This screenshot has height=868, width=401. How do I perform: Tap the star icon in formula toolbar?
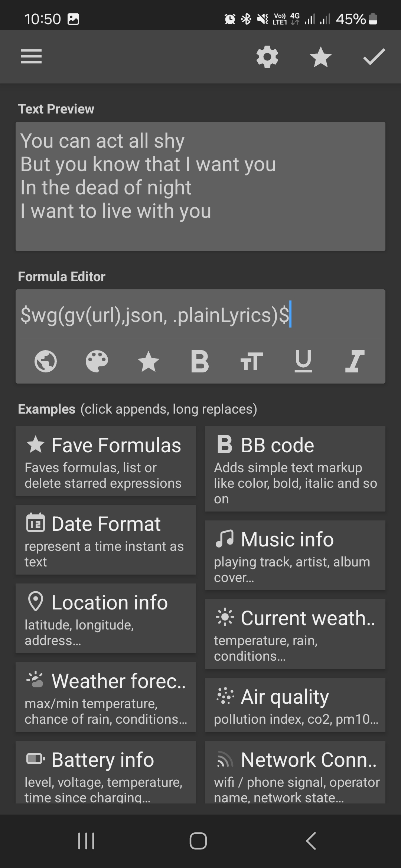click(149, 361)
